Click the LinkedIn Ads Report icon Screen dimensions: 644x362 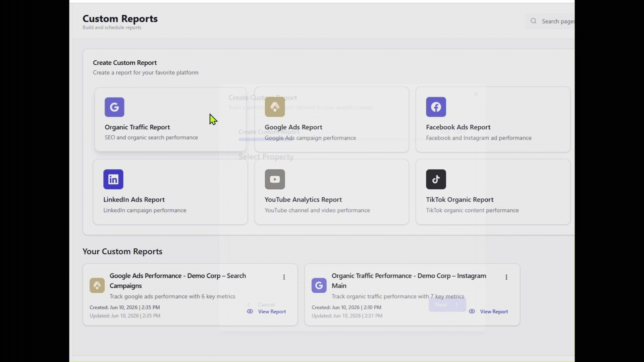[113, 179]
